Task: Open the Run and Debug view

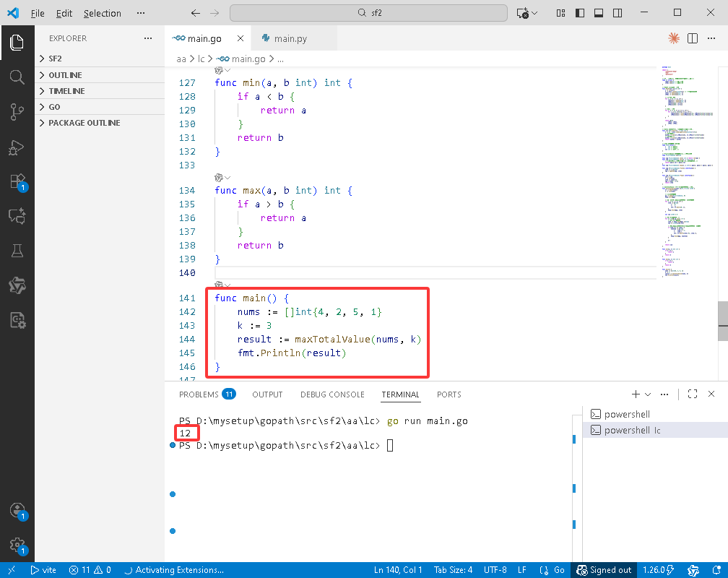Action: pyautogui.click(x=17, y=147)
